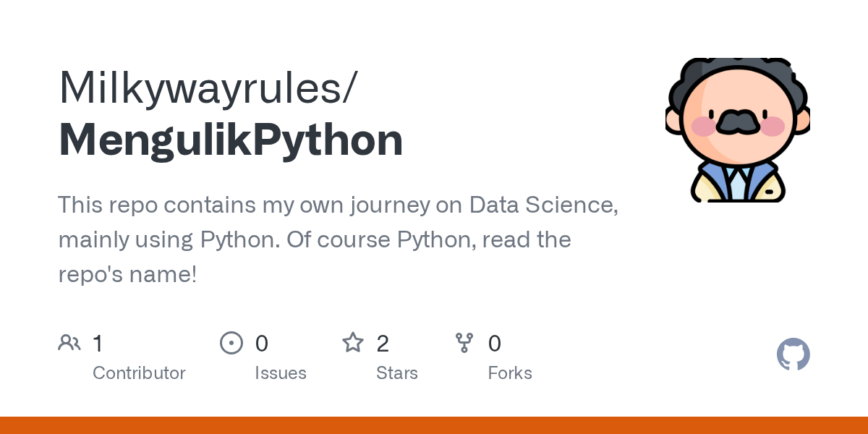Click the contributor count number 1
The image size is (868, 434).
(98, 343)
